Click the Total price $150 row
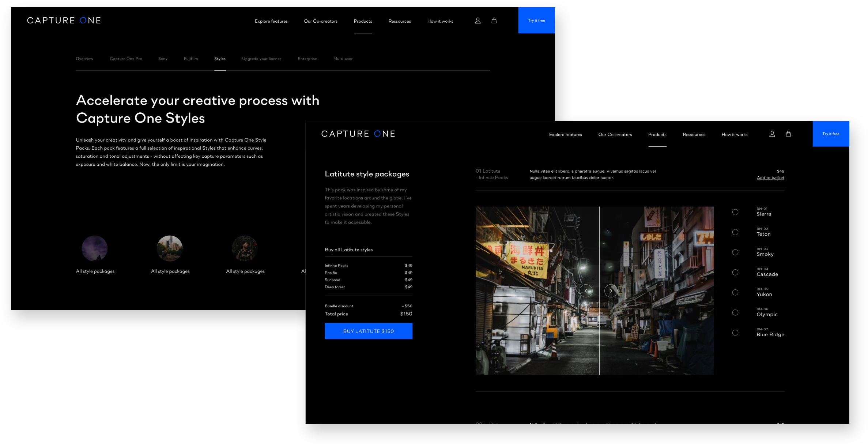 (x=369, y=314)
